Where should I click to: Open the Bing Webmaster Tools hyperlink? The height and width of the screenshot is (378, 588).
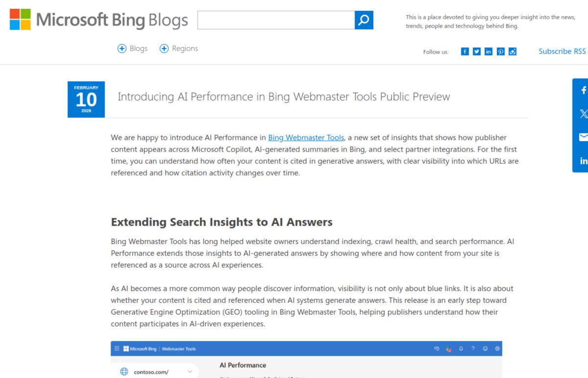(306, 137)
